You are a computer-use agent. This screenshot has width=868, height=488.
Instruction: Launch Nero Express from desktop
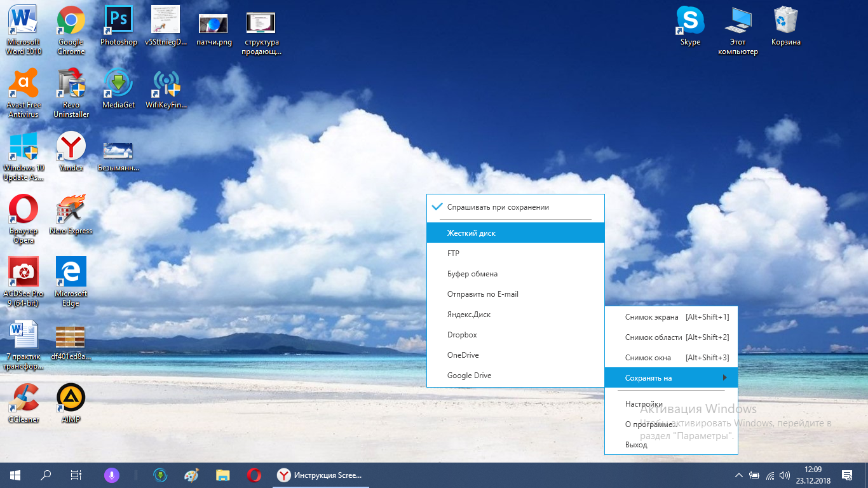click(x=71, y=214)
